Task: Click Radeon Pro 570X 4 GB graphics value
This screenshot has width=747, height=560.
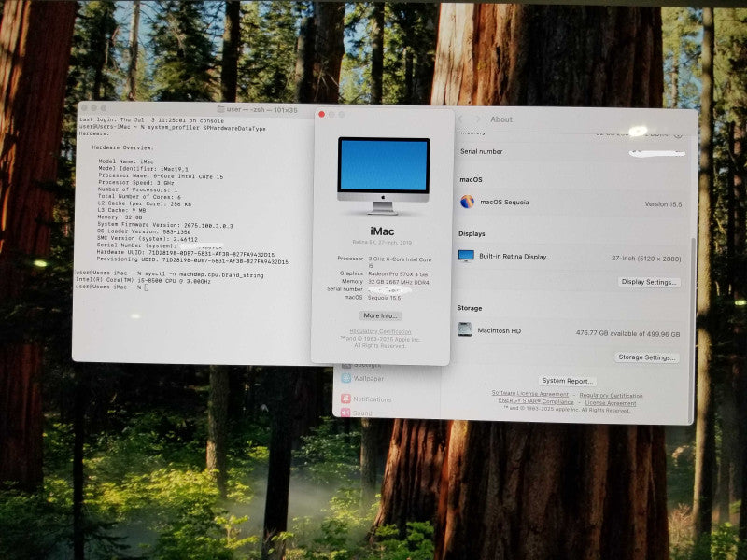Action: click(398, 274)
